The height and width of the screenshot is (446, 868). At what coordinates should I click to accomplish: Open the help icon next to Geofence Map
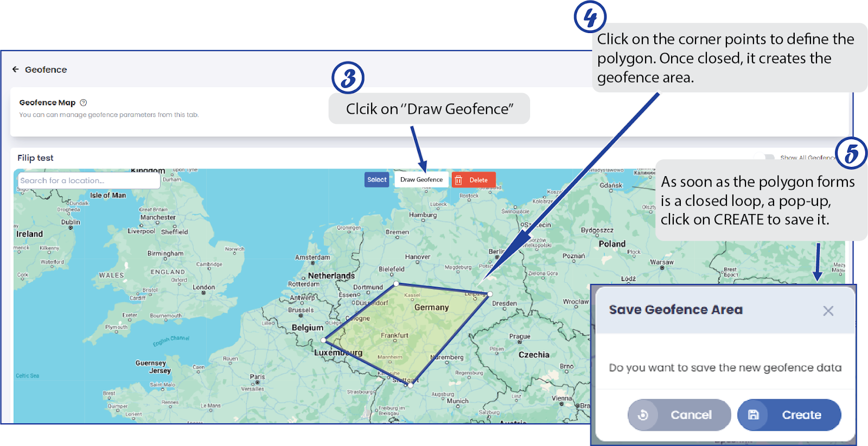point(83,102)
